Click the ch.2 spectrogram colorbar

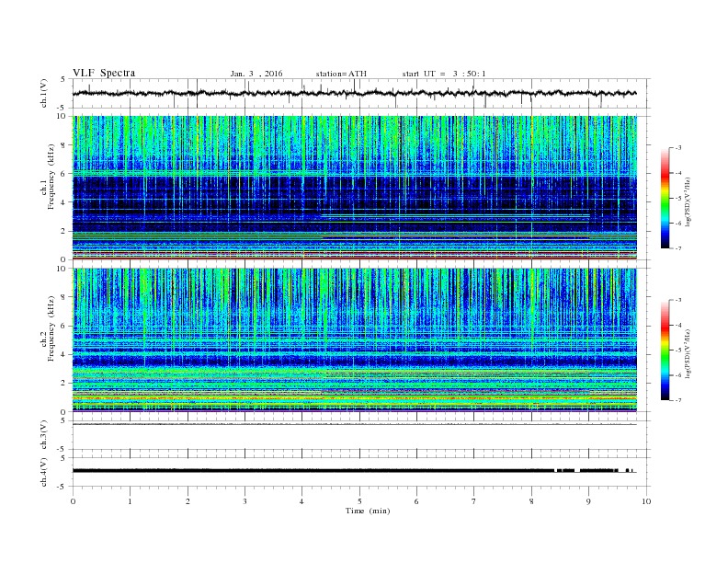click(x=665, y=350)
